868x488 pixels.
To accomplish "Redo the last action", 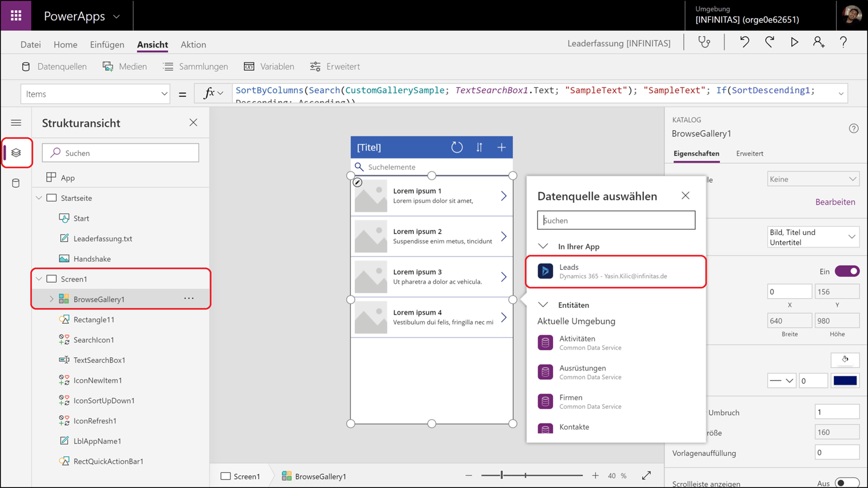I will pos(770,42).
